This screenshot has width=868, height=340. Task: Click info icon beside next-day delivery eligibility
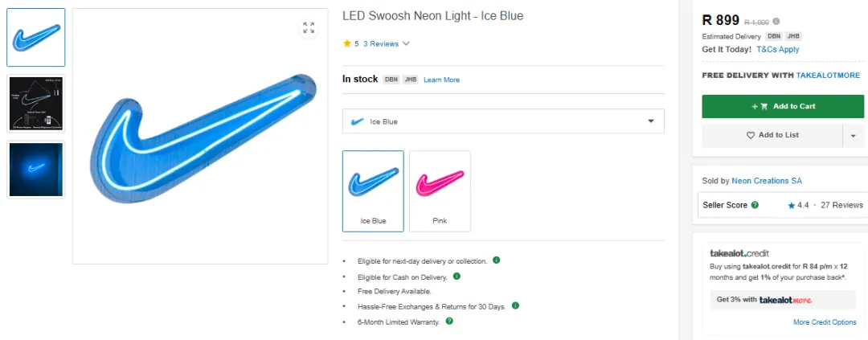(x=497, y=260)
